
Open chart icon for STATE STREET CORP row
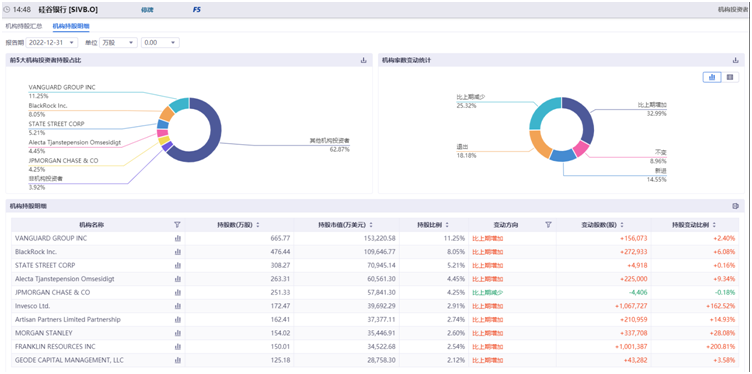177,265
